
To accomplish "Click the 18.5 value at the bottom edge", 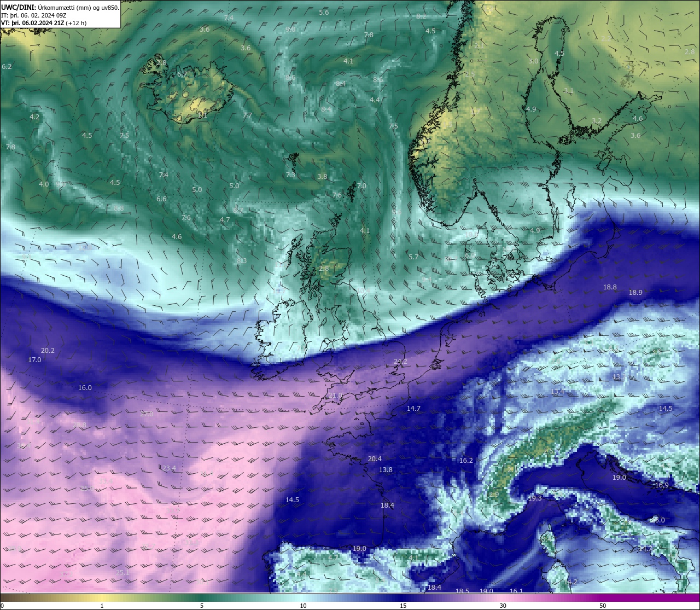I will [x=463, y=591].
